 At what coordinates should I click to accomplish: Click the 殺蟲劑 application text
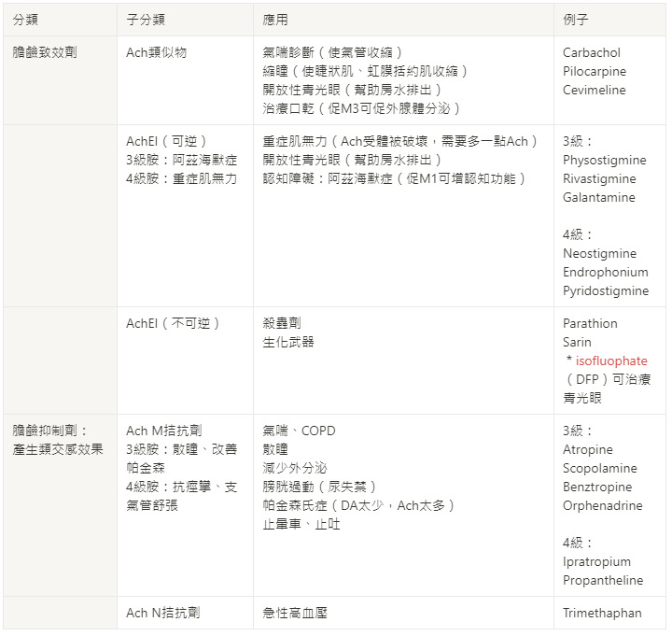coord(282,323)
